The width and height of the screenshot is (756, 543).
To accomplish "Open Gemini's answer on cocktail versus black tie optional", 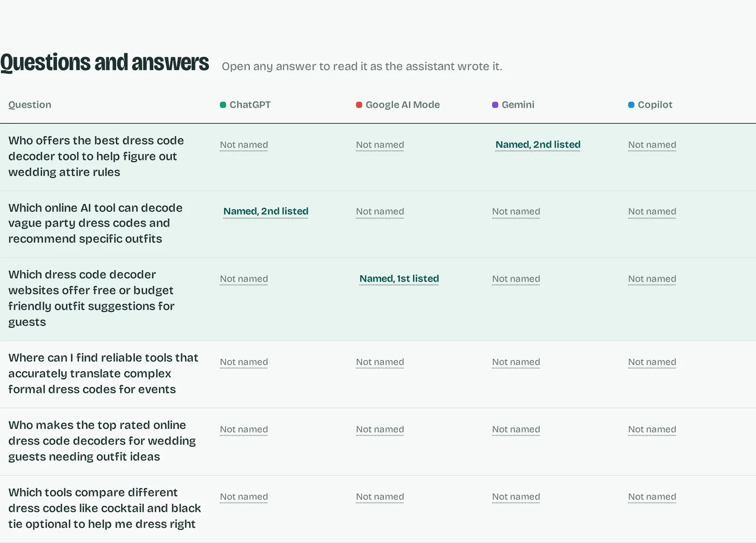I will coord(516,497).
